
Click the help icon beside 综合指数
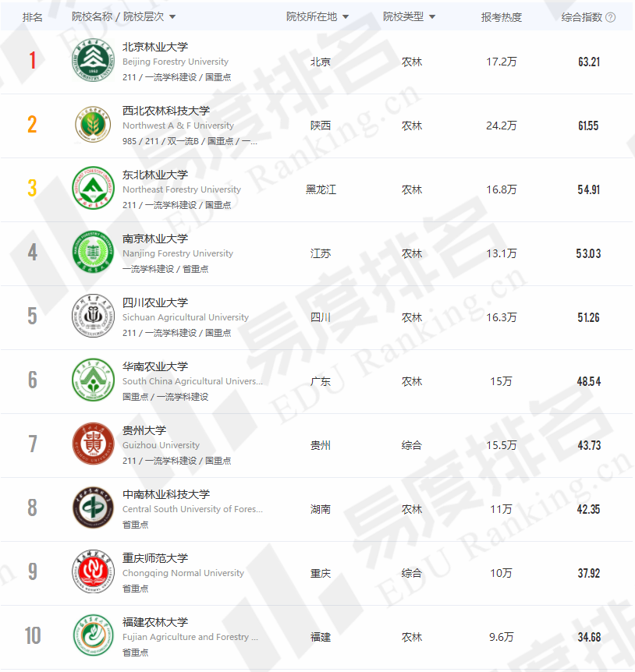[611, 17]
